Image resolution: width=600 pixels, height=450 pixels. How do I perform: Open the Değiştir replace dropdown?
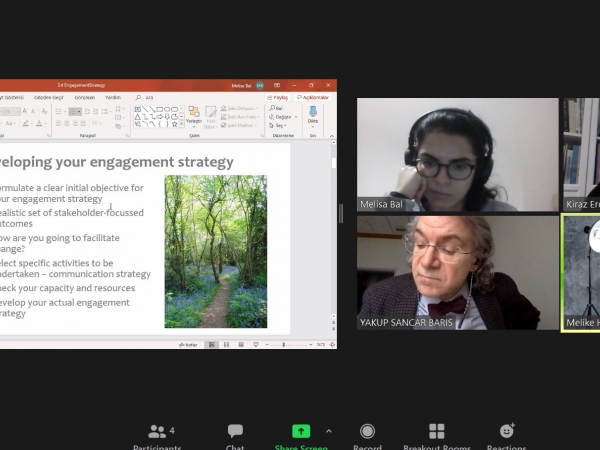283,117
